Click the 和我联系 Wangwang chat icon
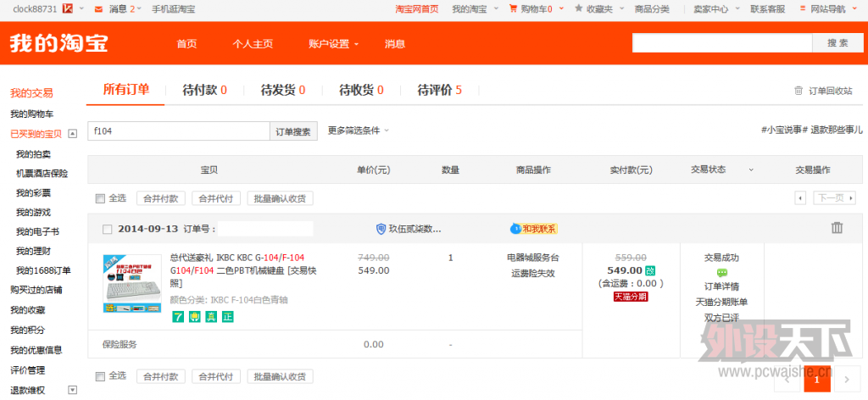Image resolution: width=868 pixels, height=400 pixels. click(534, 229)
